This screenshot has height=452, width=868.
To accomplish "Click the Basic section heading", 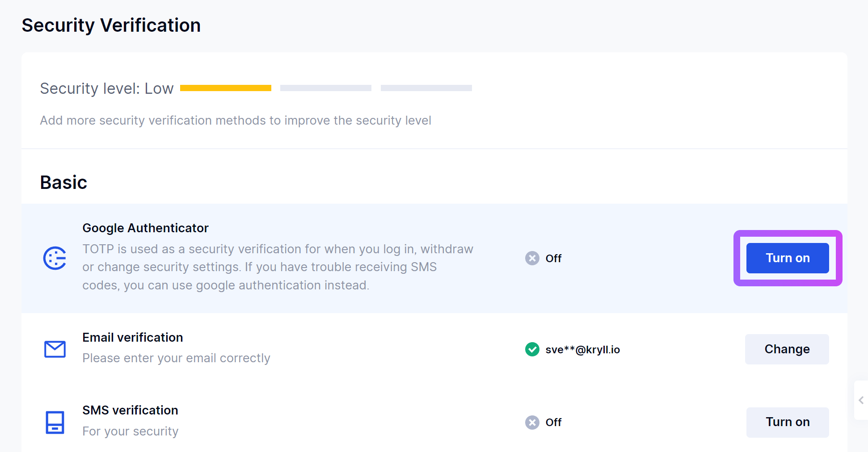I will point(63,182).
